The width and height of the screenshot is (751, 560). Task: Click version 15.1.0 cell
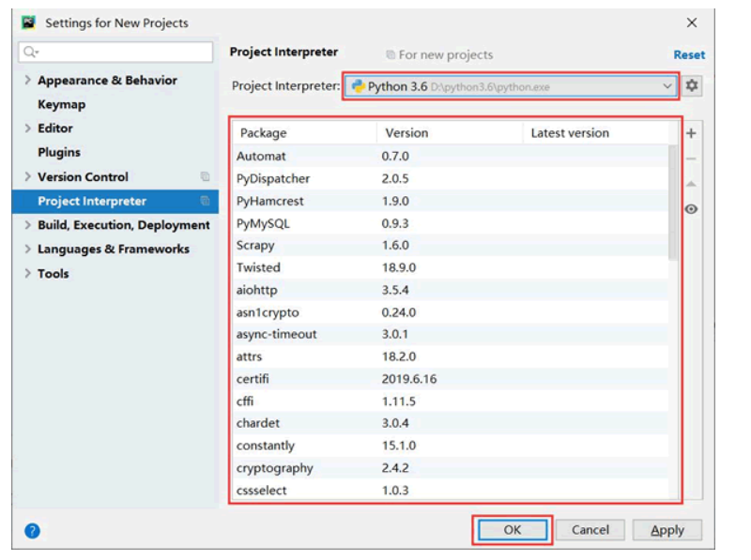point(398,446)
